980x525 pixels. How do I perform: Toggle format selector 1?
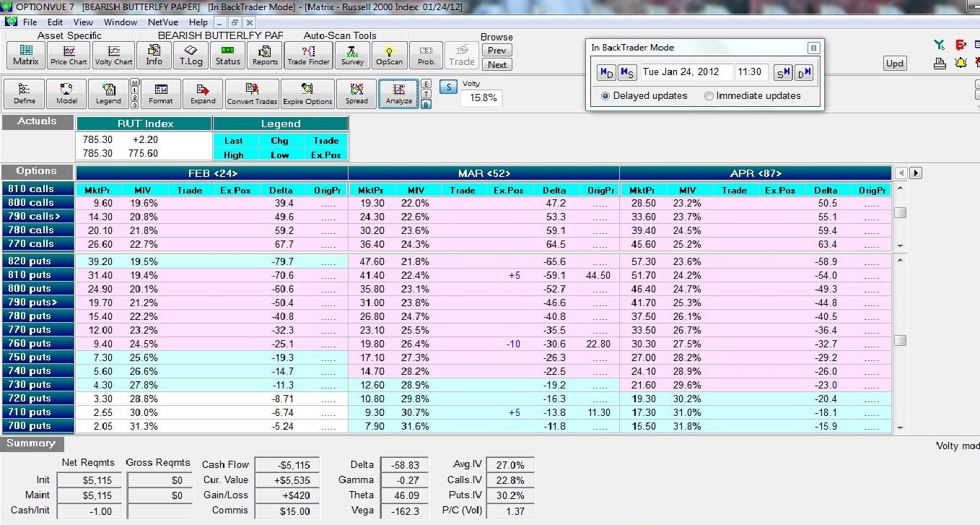[135, 90]
